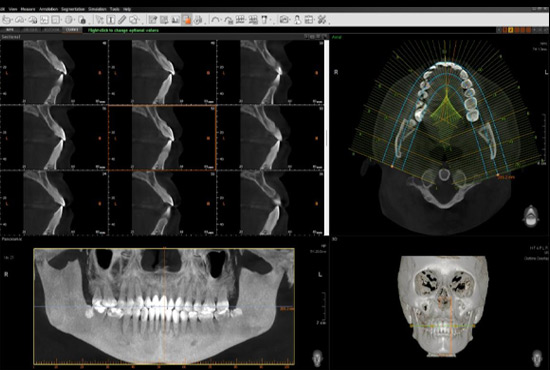The image size is (550, 370).
Task: Select the bottom-middle cross-section slice
Action: (162, 203)
